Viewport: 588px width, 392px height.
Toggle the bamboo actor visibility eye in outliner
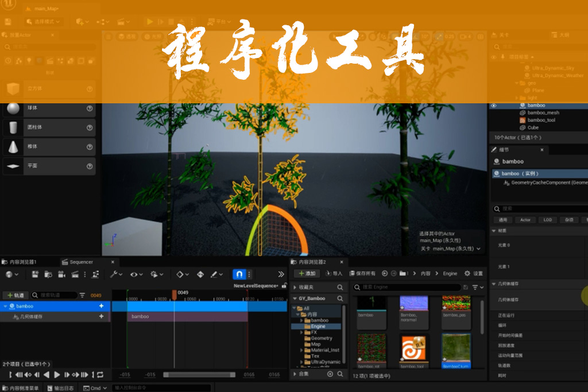tap(493, 106)
